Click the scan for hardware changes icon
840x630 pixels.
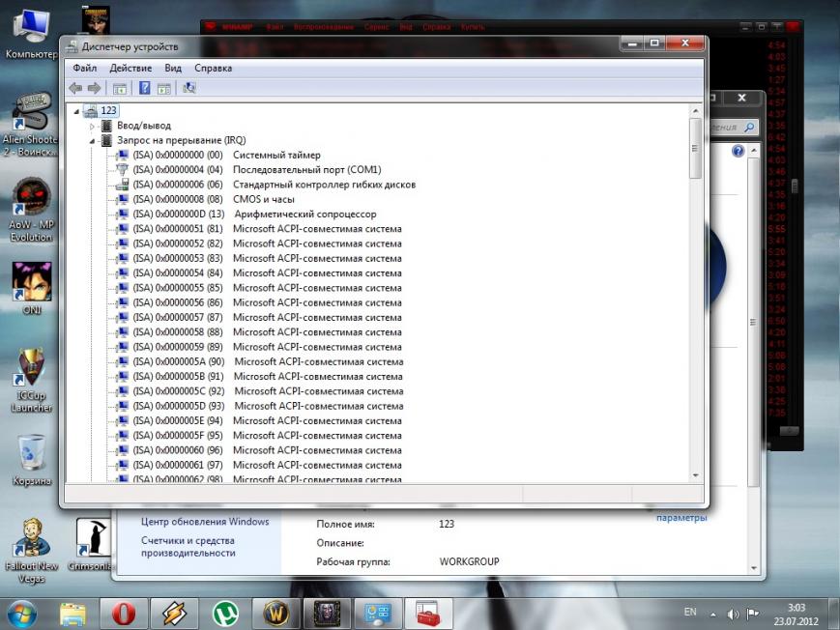(x=189, y=88)
